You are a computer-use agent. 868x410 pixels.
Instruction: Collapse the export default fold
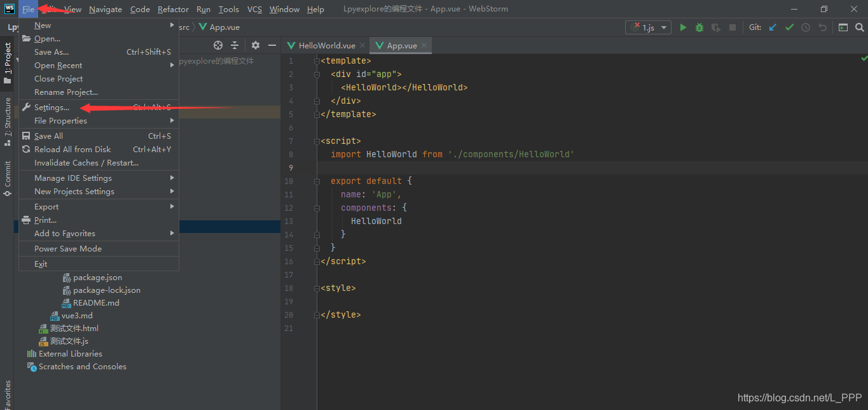(317, 181)
